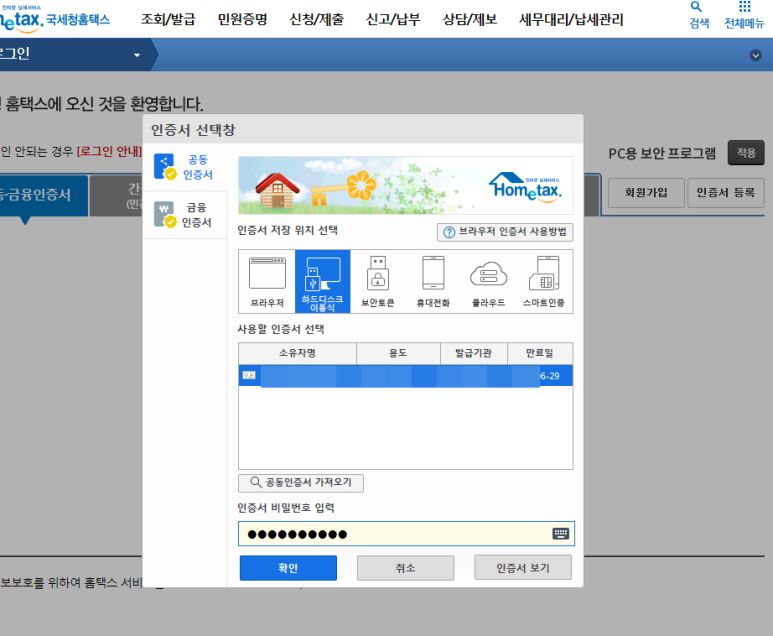Expand the 로그인 breadcrumb dropdown
This screenshot has height=636, width=773.
pyautogui.click(x=137, y=55)
